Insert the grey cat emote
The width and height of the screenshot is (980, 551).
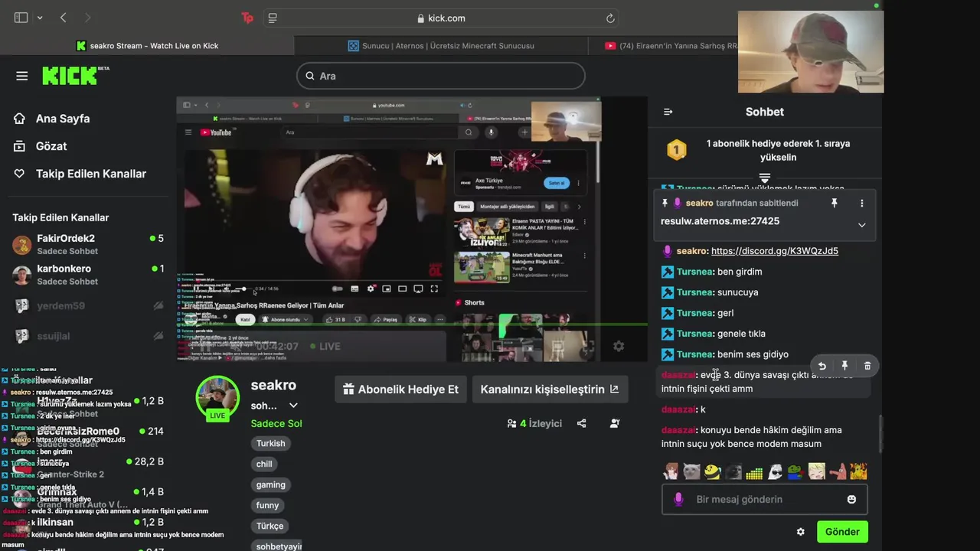tap(692, 471)
